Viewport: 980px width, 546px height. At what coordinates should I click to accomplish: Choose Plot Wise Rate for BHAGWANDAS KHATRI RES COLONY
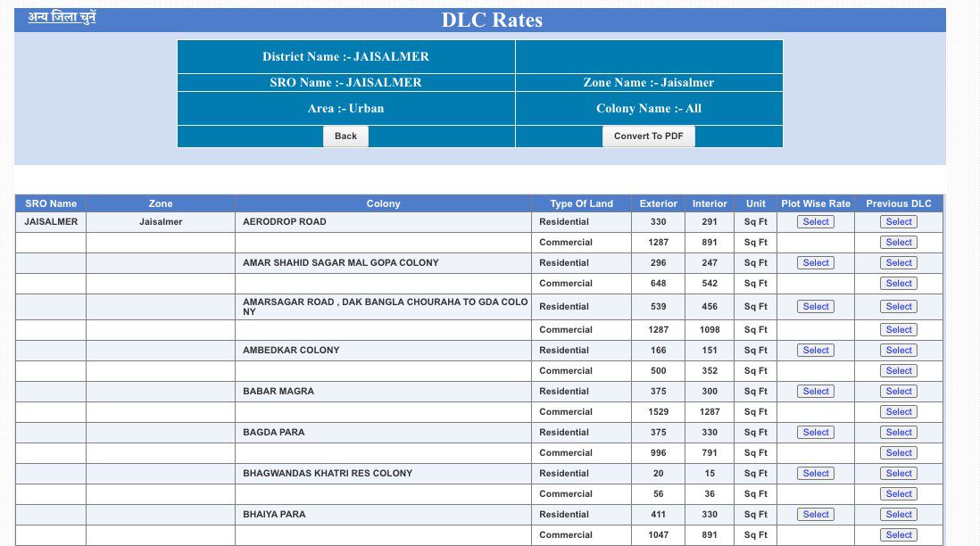[x=815, y=474]
